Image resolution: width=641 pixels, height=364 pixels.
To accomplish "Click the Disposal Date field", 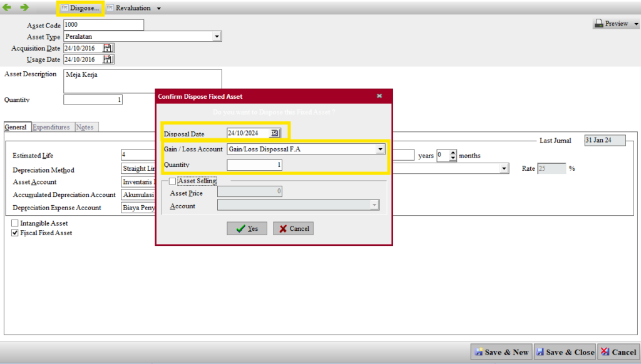I will [x=248, y=133].
